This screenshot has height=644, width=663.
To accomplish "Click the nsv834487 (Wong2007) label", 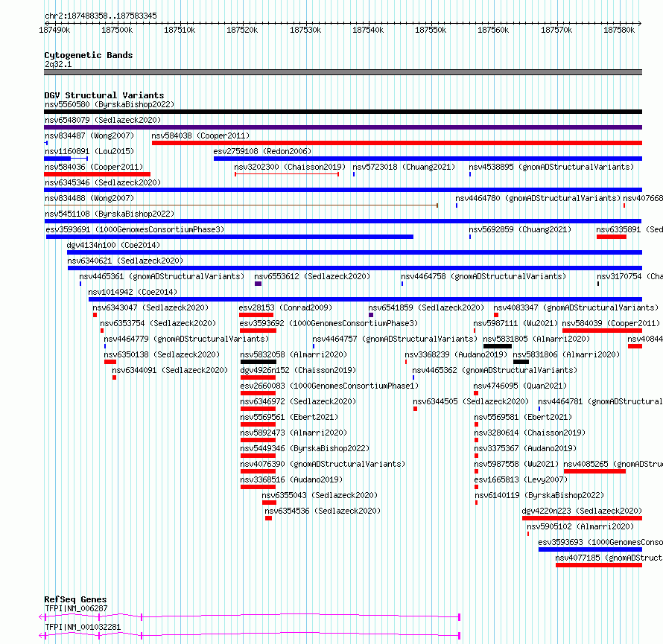I will [x=89, y=136].
